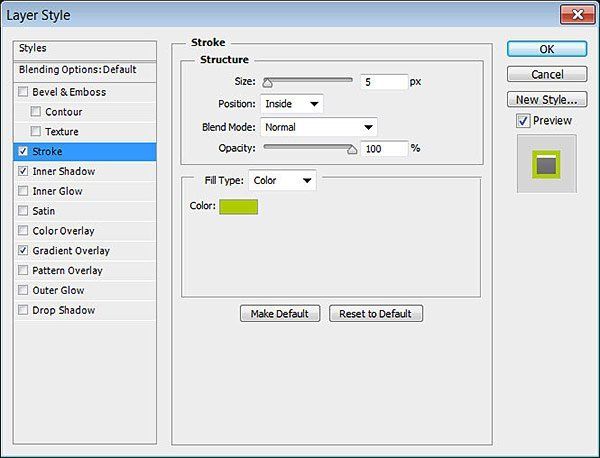Open Gradient Overlay effect settings
Viewport: 600px width, 458px height.
[71, 251]
